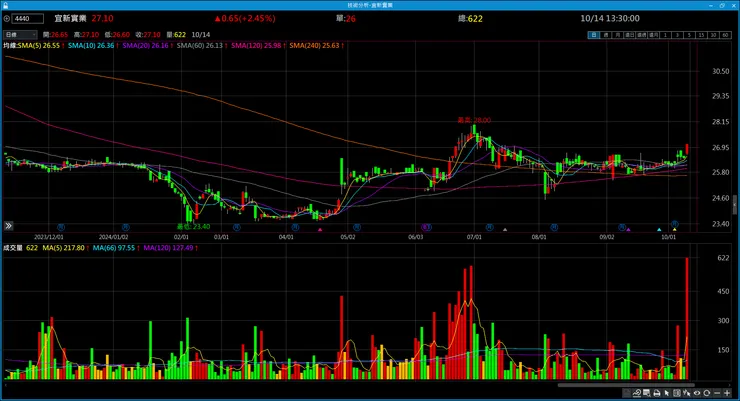Select the crosshair pointer tool
The image size is (740, 401).
[x=687, y=393]
